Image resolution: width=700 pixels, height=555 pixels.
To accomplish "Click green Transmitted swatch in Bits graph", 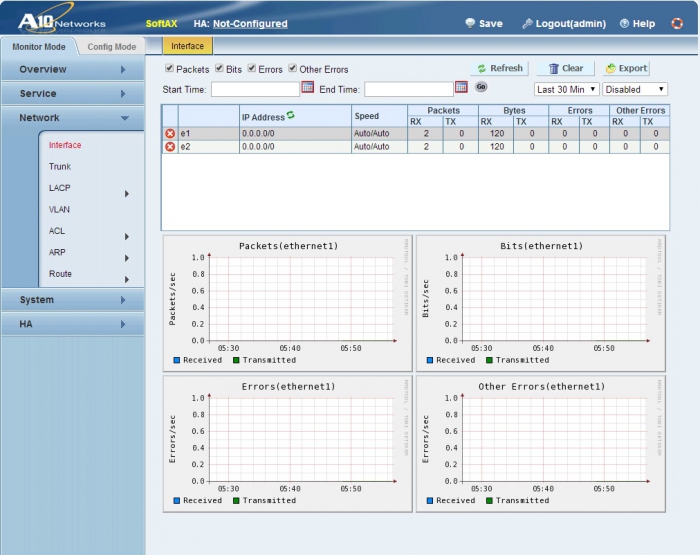I will pos(489,360).
